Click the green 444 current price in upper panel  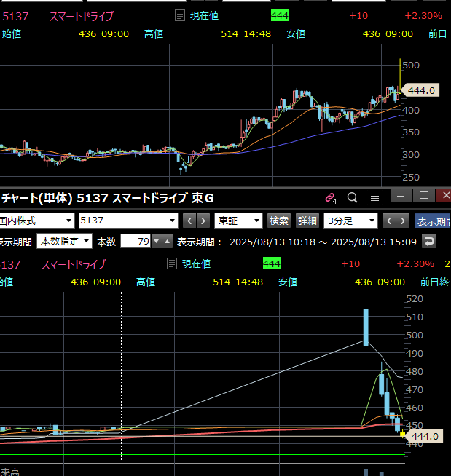point(280,15)
